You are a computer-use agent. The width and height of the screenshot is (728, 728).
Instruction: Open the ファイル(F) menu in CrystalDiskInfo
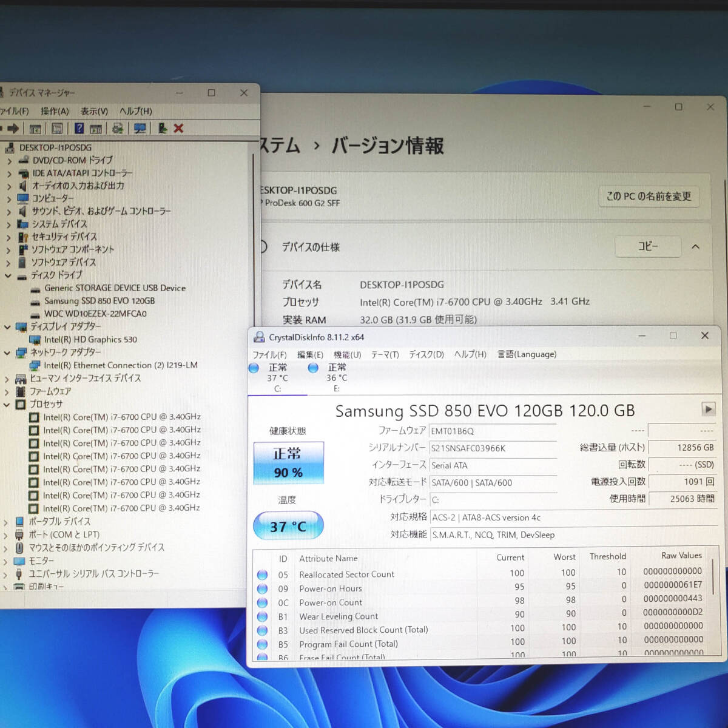tap(269, 354)
